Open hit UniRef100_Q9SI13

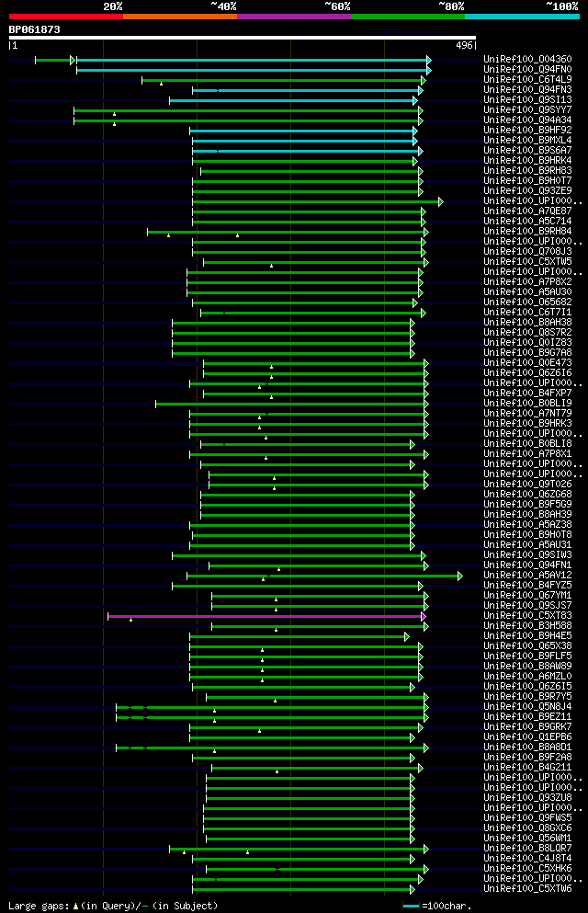pos(527,100)
